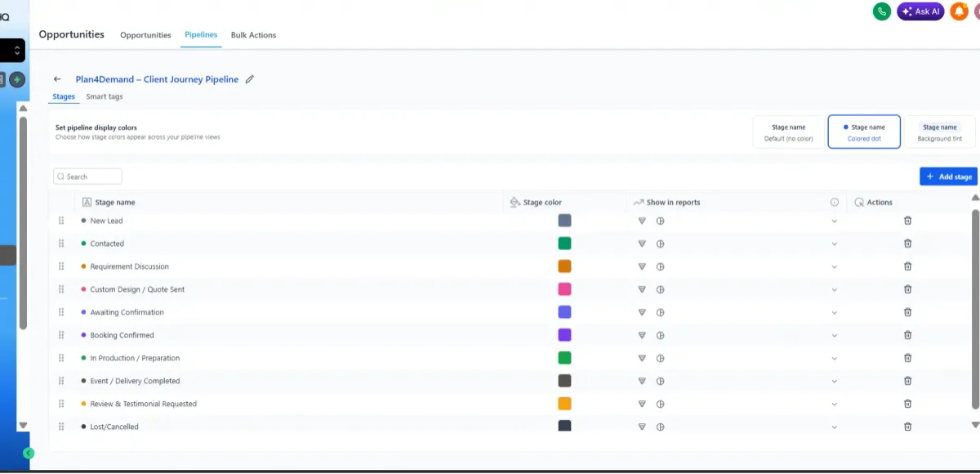Expand the New Lead row chevron

[835, 221]
